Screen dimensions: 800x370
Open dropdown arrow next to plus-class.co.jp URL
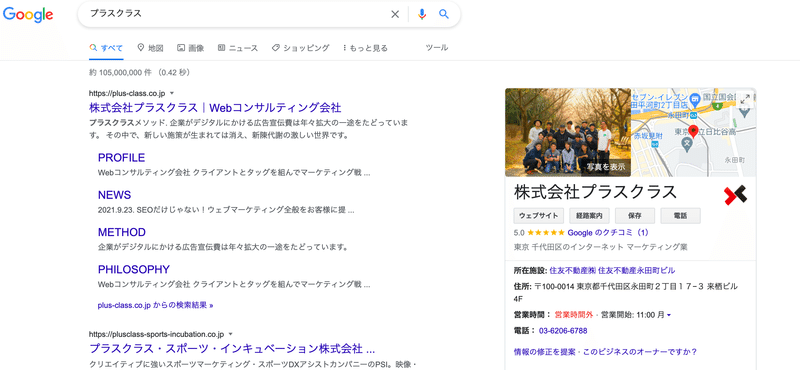pyautogui.click(x=172, y=93)
